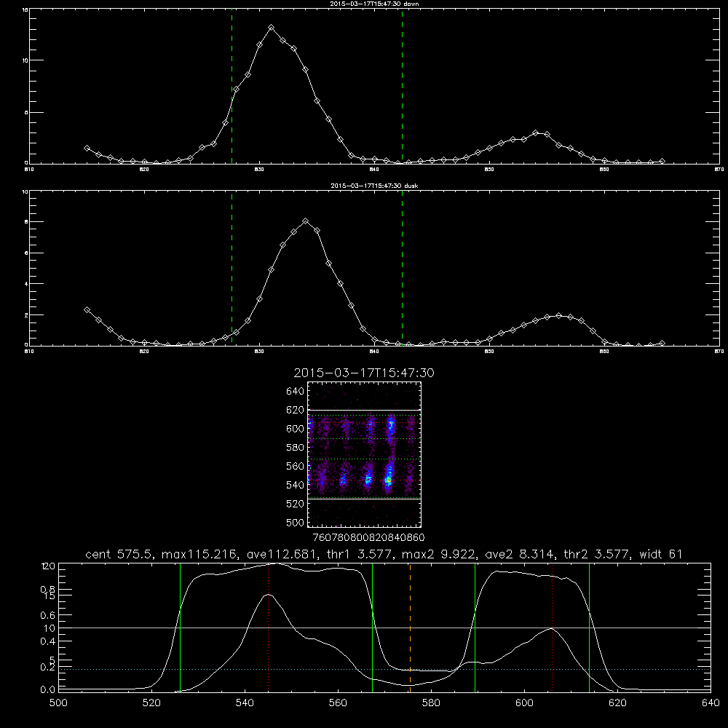This screenshot has height=728, width=728.
Task: Click the "2015-03-17T15:47:30 dawn" plot title
Action: (x=374, y=4)
